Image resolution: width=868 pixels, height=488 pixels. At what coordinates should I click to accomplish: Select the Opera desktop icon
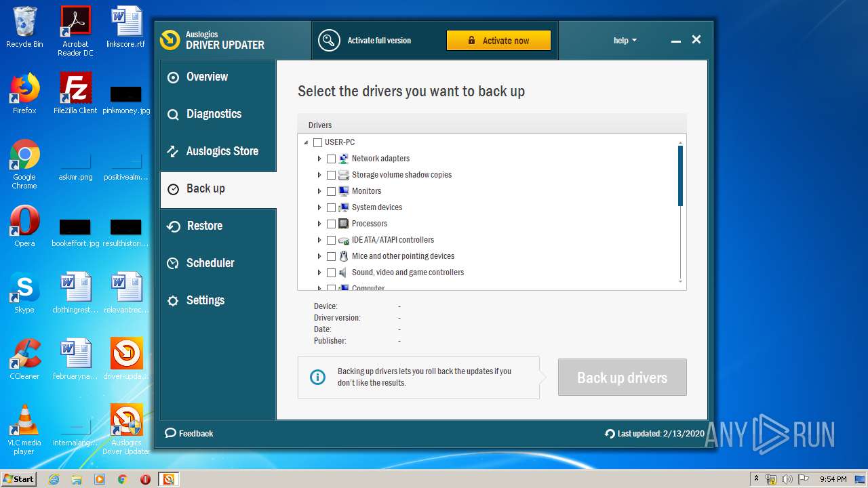[x=24, y=226]
